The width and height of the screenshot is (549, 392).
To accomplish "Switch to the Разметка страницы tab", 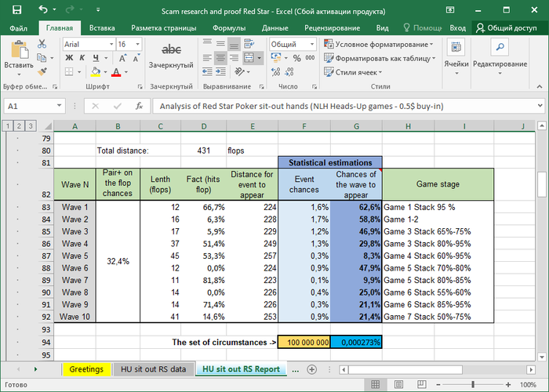I will click(163, 28).
